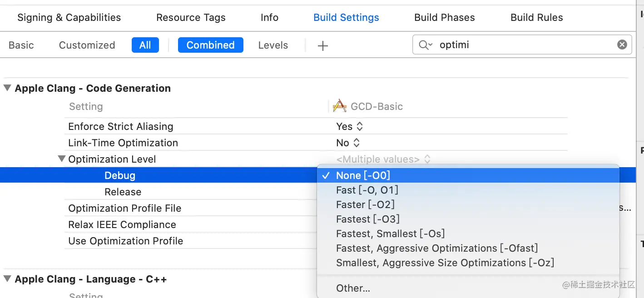This screenshot has height=298, width=644.
Task: Show the Basic settings filter
Action: [x=21, y=45]
